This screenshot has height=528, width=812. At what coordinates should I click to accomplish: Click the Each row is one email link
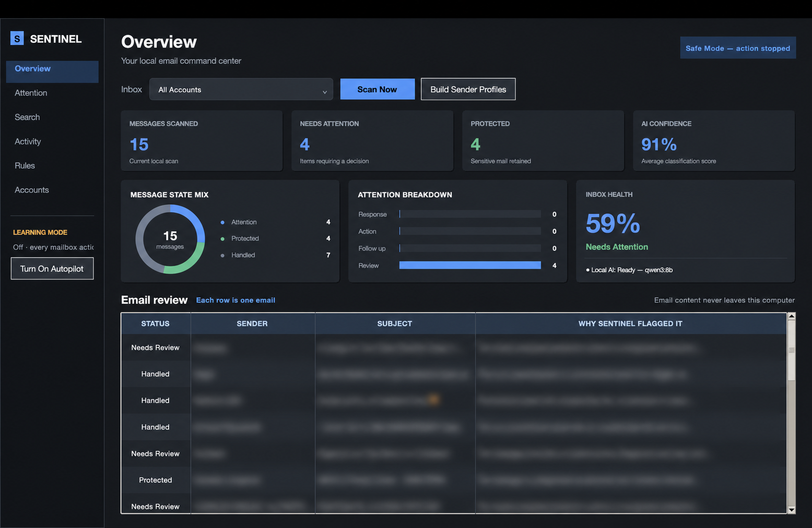236,300
